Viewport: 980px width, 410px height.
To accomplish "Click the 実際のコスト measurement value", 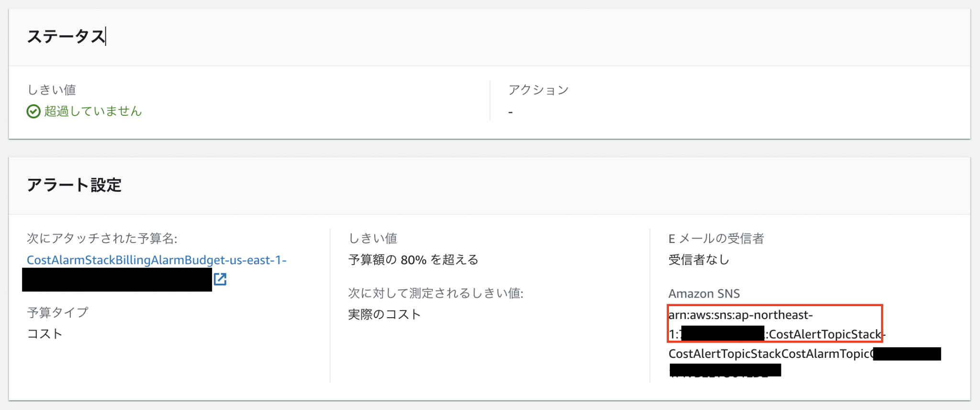I will pyautogui.click(x=384, y=314).
